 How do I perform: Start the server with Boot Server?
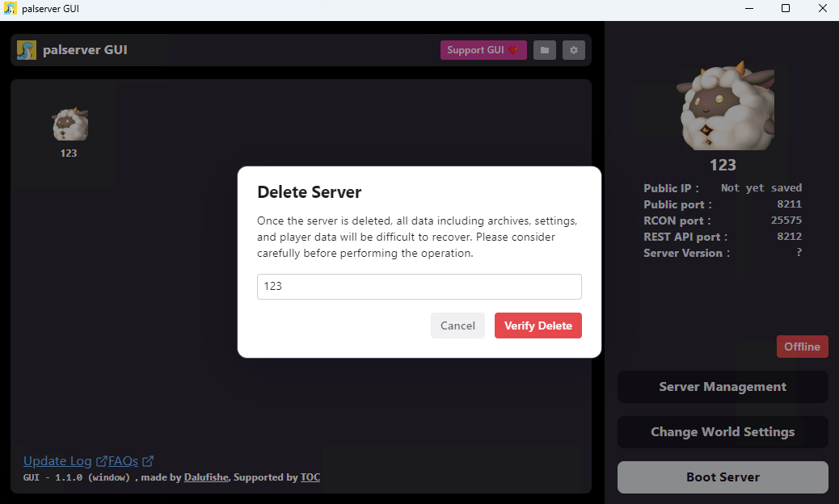[723, 477]
